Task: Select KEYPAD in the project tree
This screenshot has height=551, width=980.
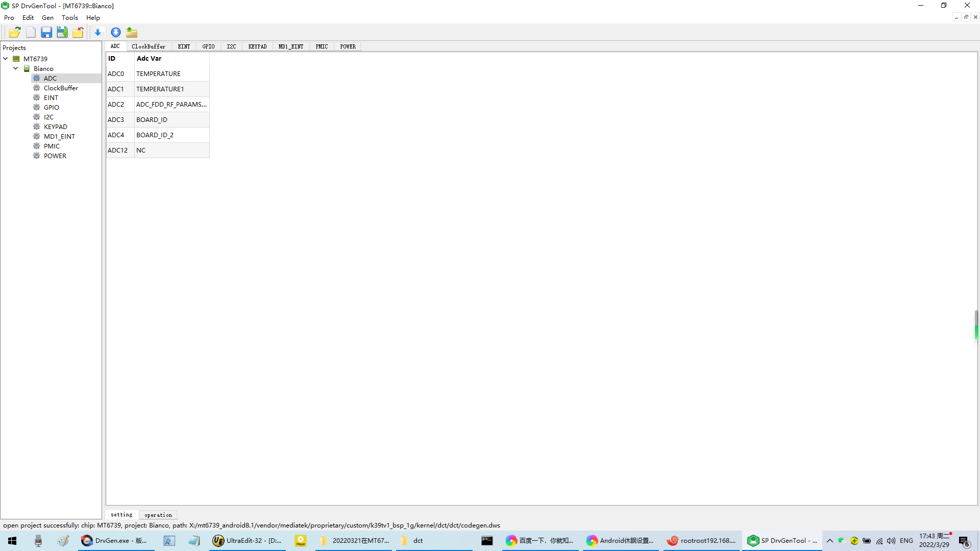Action: (x=55, y=127)
